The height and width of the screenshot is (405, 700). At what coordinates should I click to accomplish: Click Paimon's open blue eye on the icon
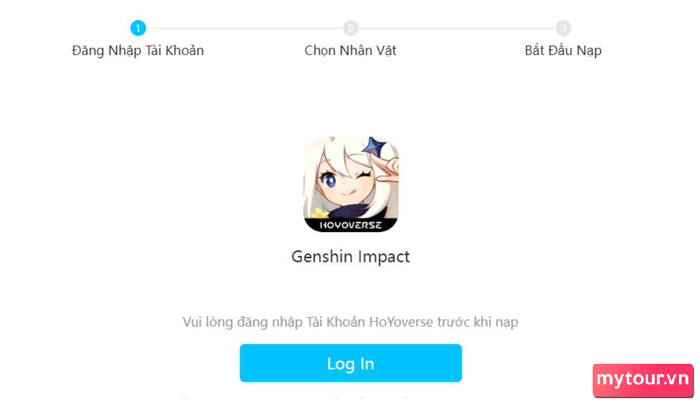329,180
